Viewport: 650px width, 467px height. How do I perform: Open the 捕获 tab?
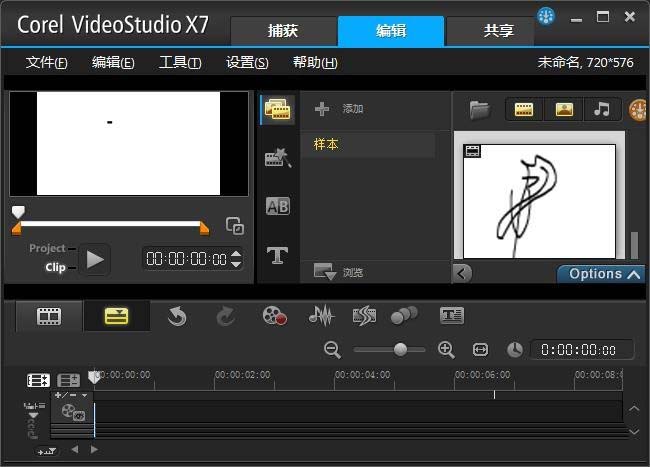(283, 31)
